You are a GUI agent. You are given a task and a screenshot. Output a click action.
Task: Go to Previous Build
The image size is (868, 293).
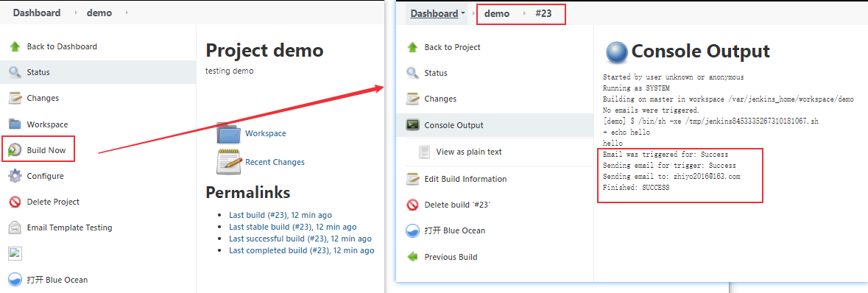tap(451, 257)
